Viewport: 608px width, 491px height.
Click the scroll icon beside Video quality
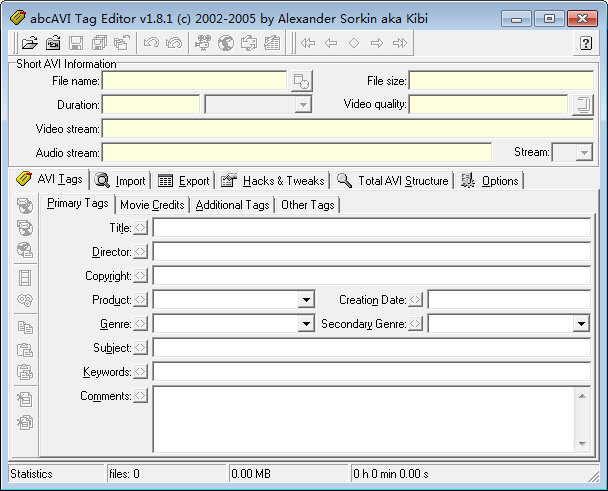(583, 105)
